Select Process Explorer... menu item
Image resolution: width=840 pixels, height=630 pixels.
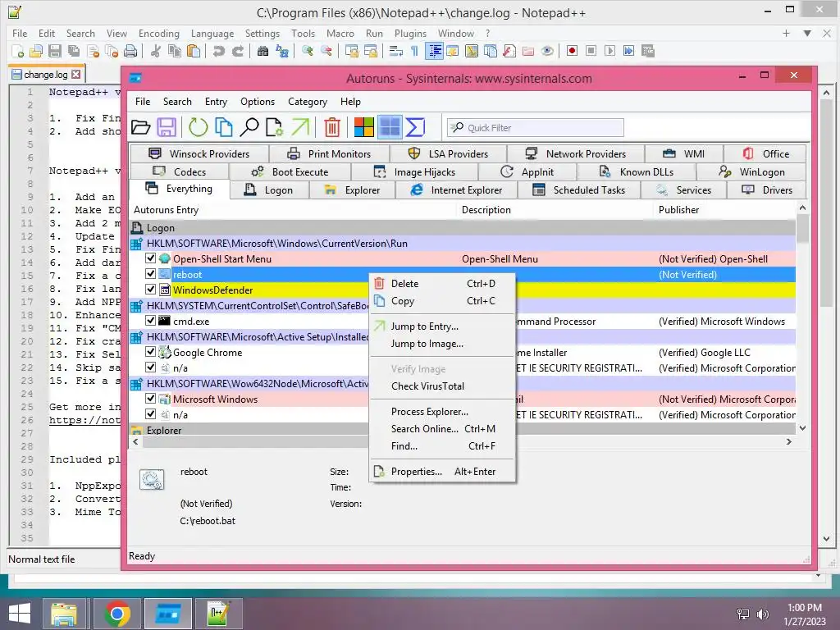click(442, 412)
